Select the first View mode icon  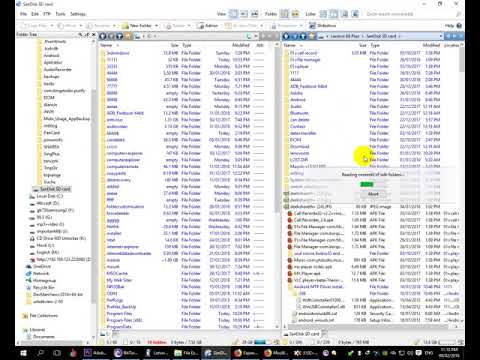[x=234, y=14]
